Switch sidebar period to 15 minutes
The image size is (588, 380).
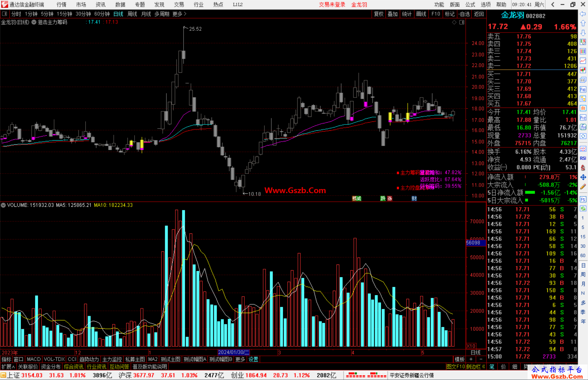(x=583, y=237)
